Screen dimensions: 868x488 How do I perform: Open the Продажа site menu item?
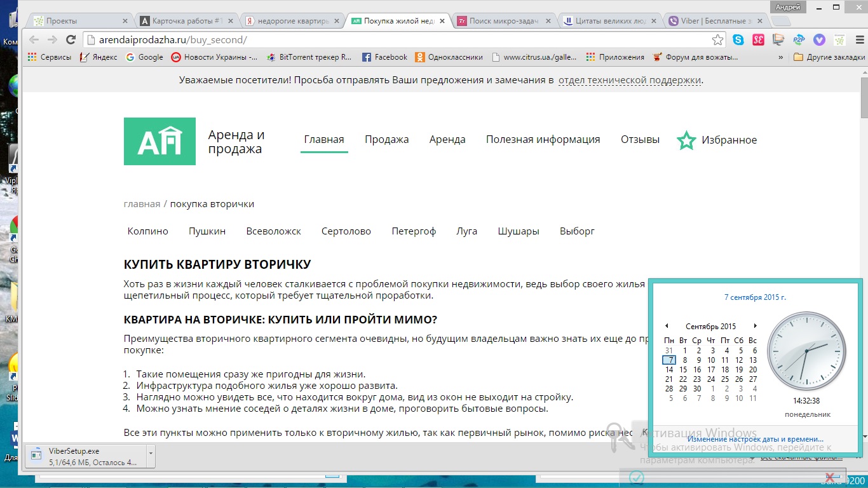(386, 140)
